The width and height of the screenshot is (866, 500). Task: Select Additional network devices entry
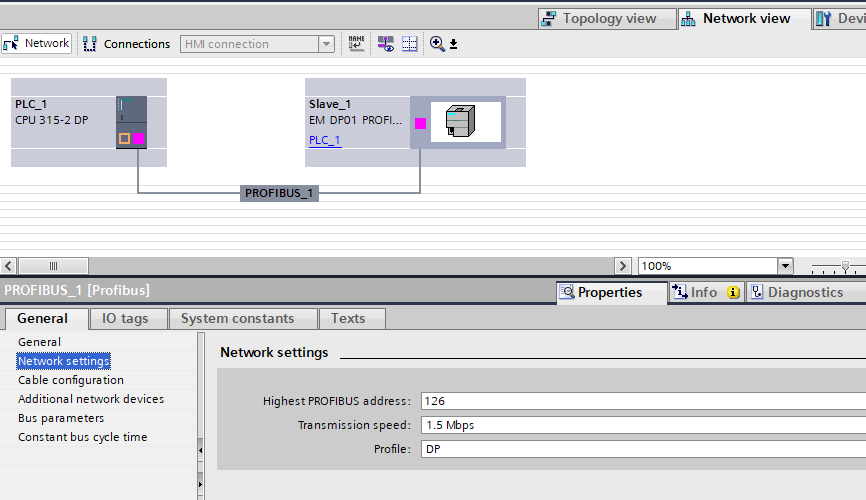[91, 399]
